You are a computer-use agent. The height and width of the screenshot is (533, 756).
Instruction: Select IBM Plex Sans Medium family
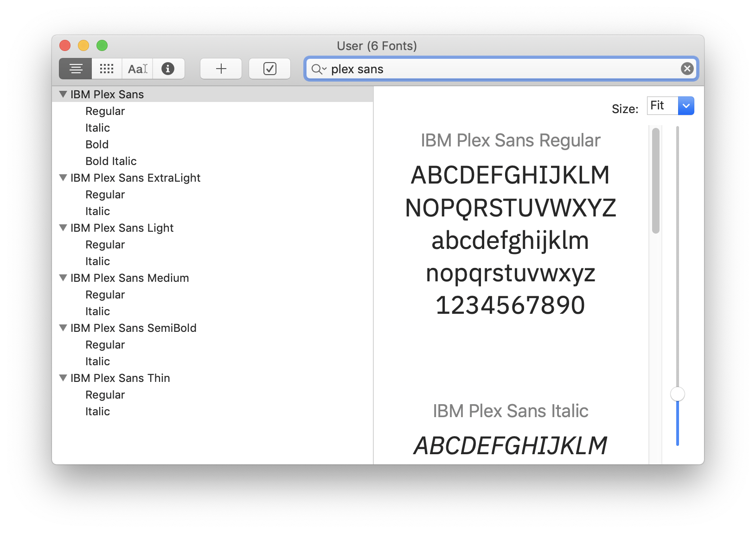tap(129, 278)
